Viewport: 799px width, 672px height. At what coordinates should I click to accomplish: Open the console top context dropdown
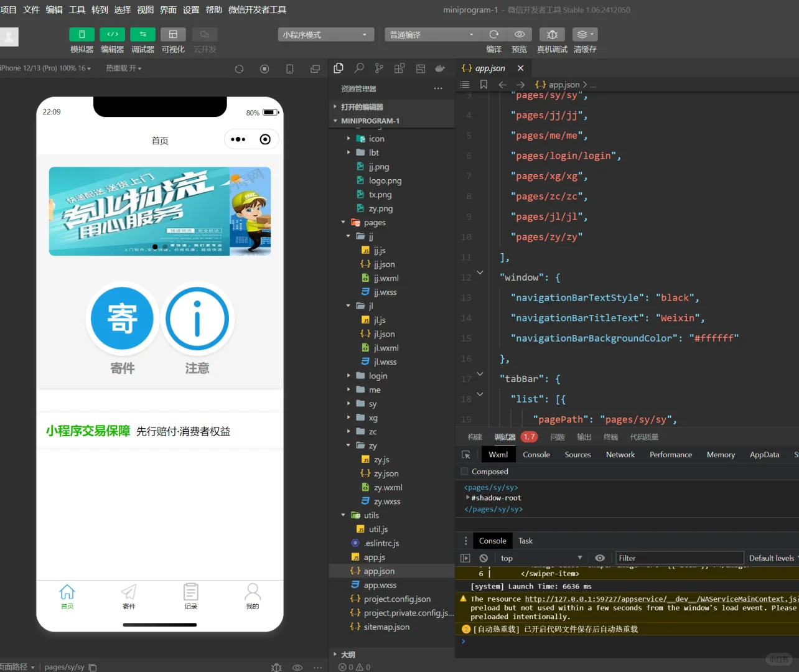541,558
